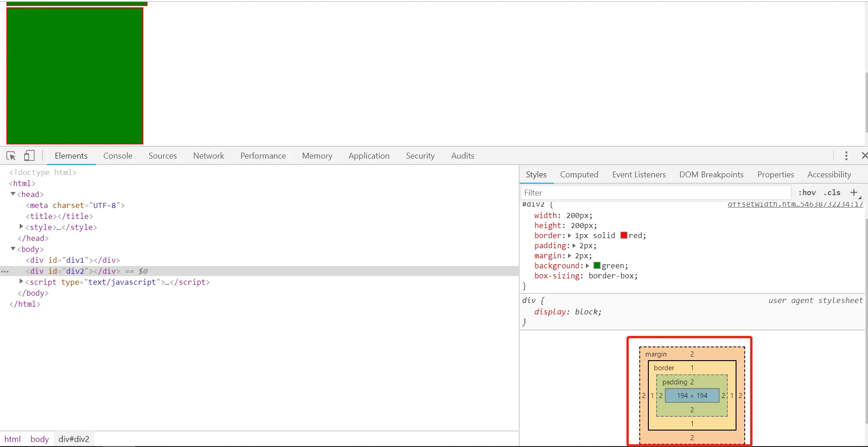This screenshot has width=868, height=447.
Task: Open the row actions ellipsis beside div2
Action: [x=5, y=271]
